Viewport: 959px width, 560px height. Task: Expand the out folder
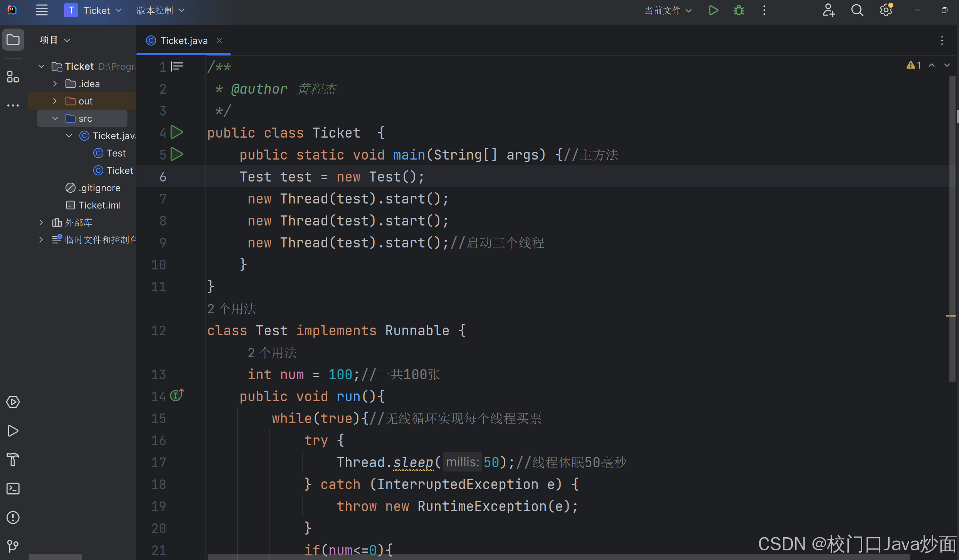pyautogui.click(x=55, y=101)
